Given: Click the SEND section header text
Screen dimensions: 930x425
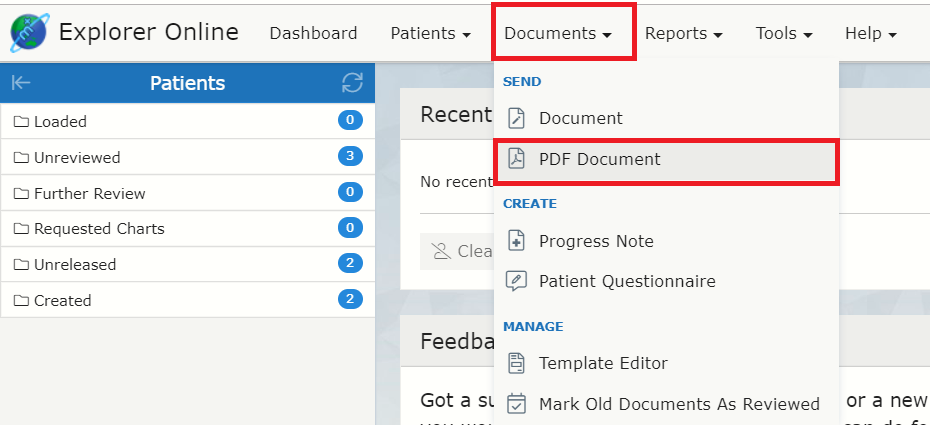Looking at the screenshot, I should [x=522, y=82].
